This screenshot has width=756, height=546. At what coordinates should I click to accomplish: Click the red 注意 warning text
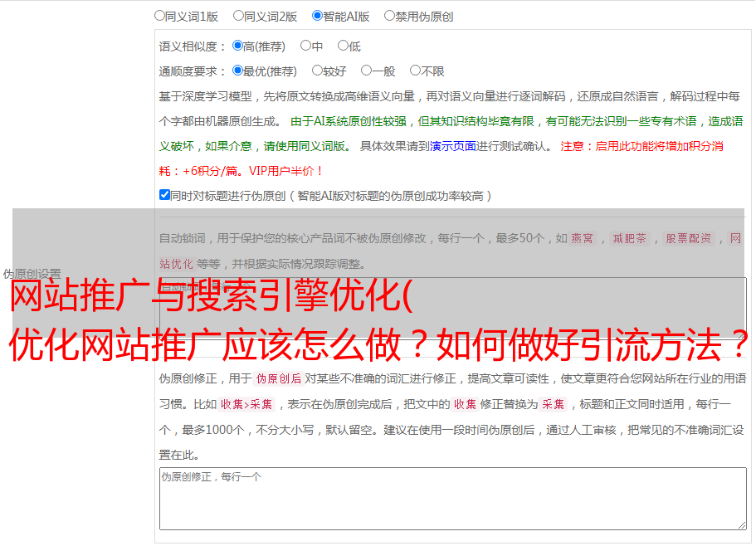coord(441,158)
